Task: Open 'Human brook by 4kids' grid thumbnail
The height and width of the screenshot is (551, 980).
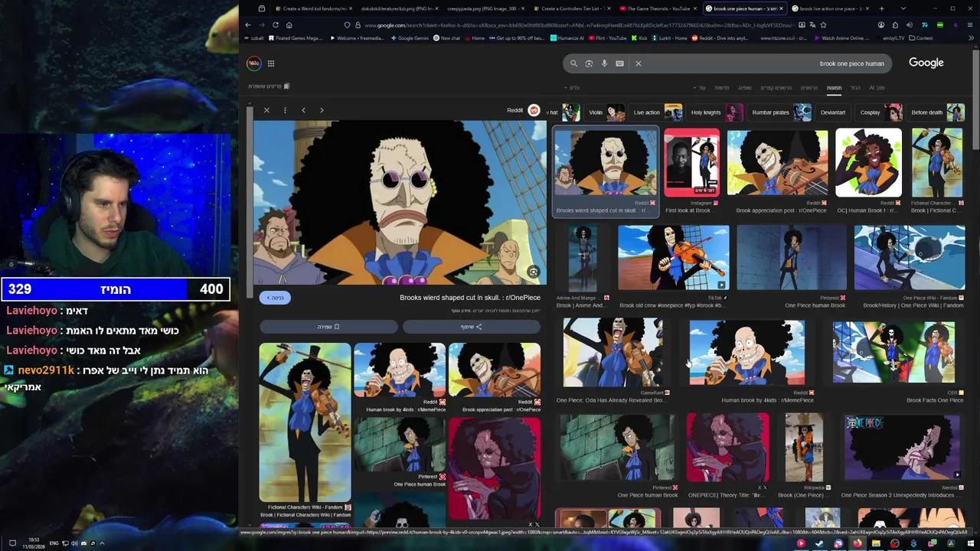Action: tap(746, 353)
